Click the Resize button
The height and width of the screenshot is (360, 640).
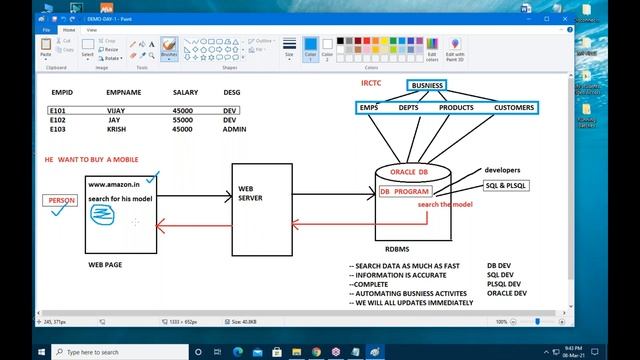pyautogui.click(x=108, y=50)
